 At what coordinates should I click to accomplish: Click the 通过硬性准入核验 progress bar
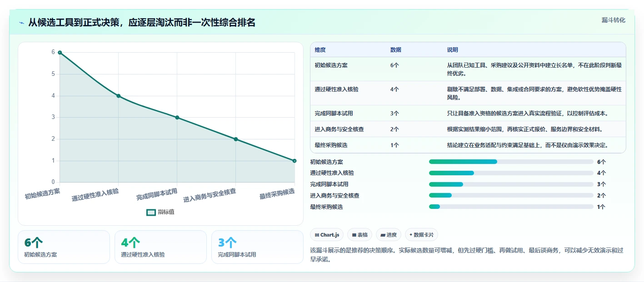[x=511, y=173]
